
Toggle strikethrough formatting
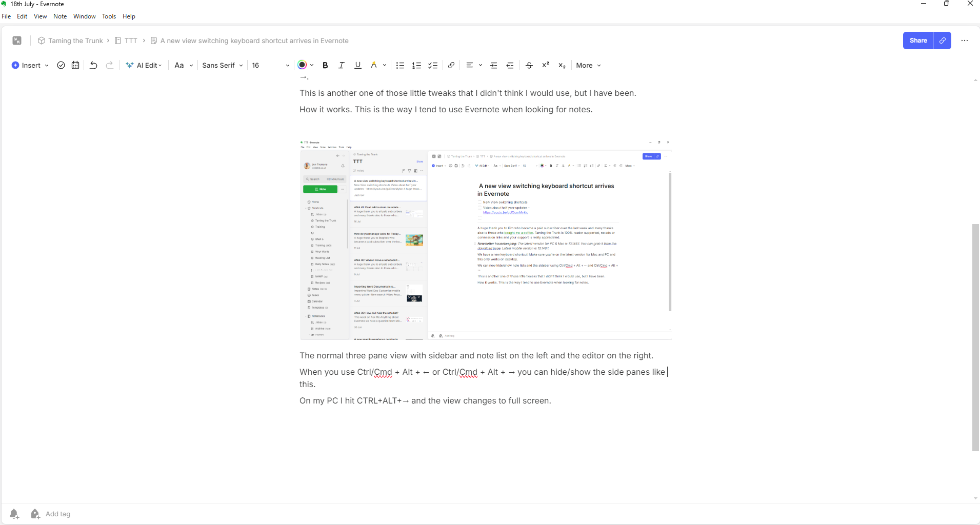[x=529, y=65]
